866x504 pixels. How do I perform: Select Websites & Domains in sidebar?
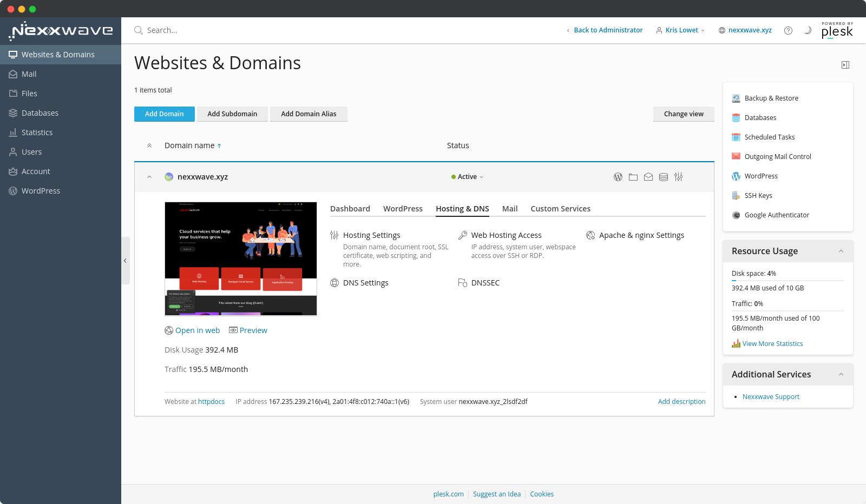[x=61, y=55]
